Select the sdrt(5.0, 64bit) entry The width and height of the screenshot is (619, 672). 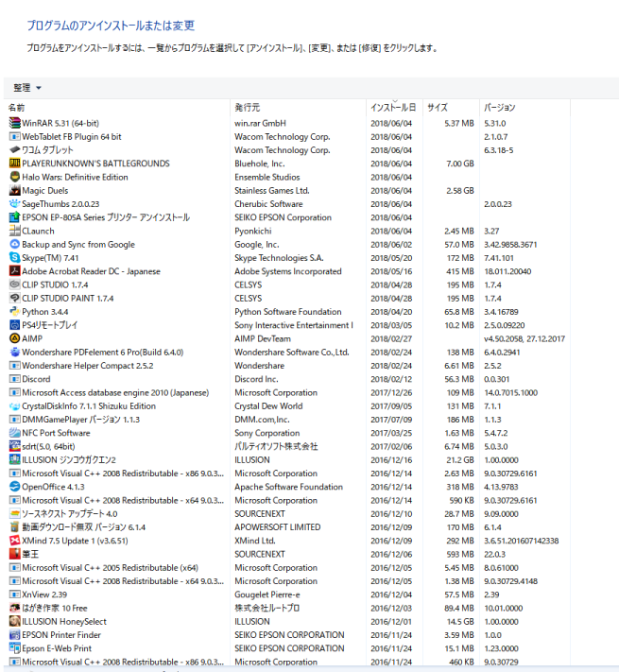coord(289,446)
